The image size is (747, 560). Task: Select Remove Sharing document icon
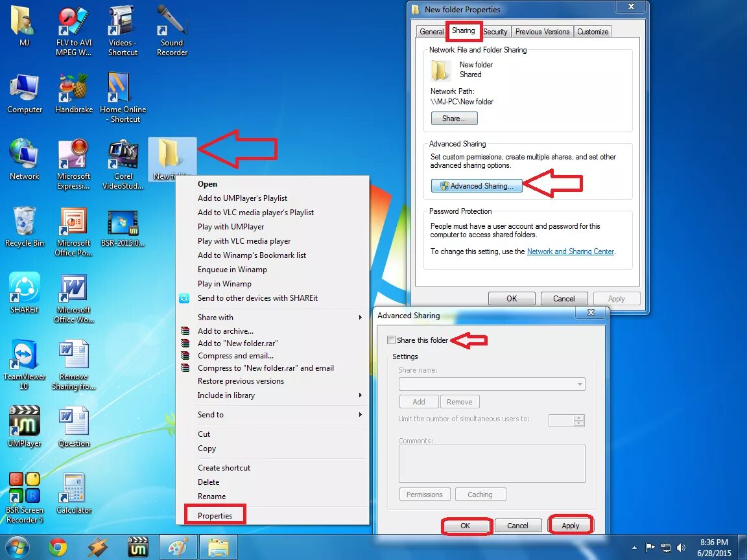pyautogui.click(x=73, y=365)
